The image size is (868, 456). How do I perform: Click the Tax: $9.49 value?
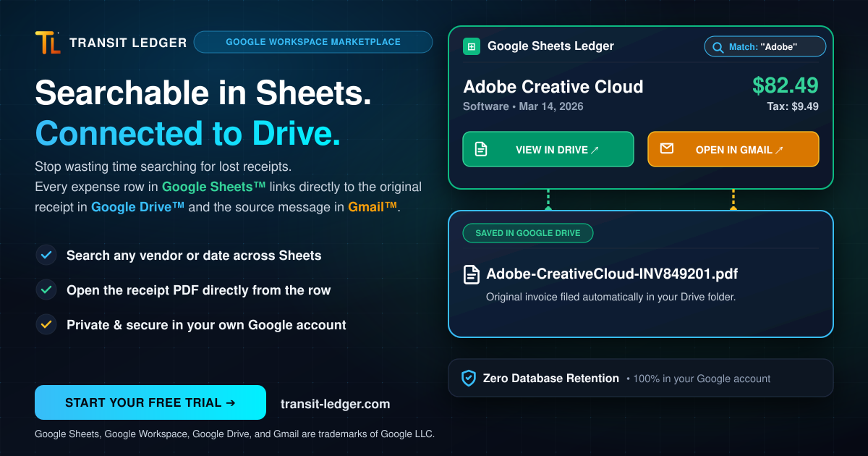793,107
